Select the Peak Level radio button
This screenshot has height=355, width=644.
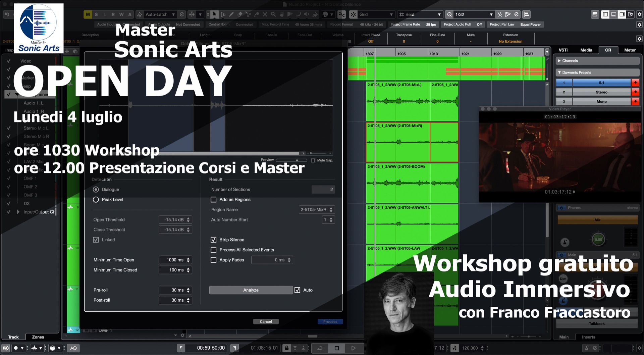pyautogui.click(x=96, y=200)
